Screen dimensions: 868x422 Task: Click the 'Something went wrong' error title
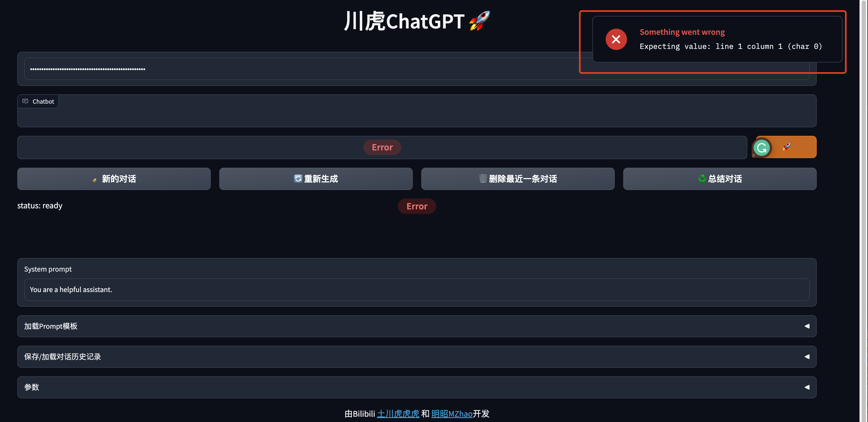pyautogui.click(x=682, y=32)
